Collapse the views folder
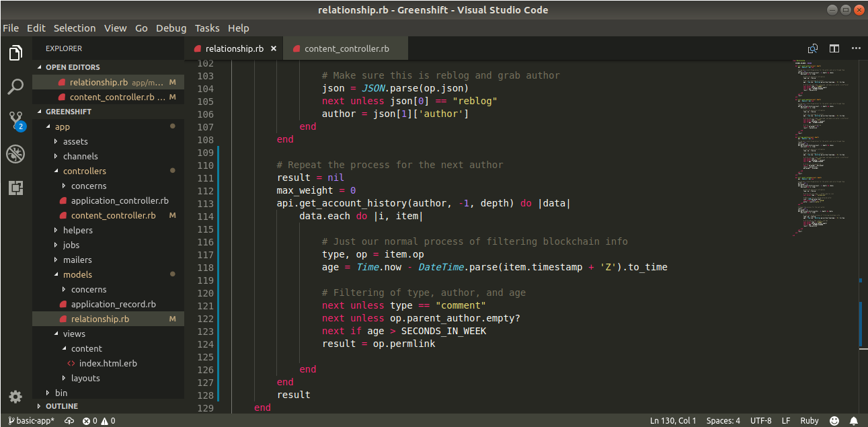Viewport: 868px width, 427px height. (108, 334)
